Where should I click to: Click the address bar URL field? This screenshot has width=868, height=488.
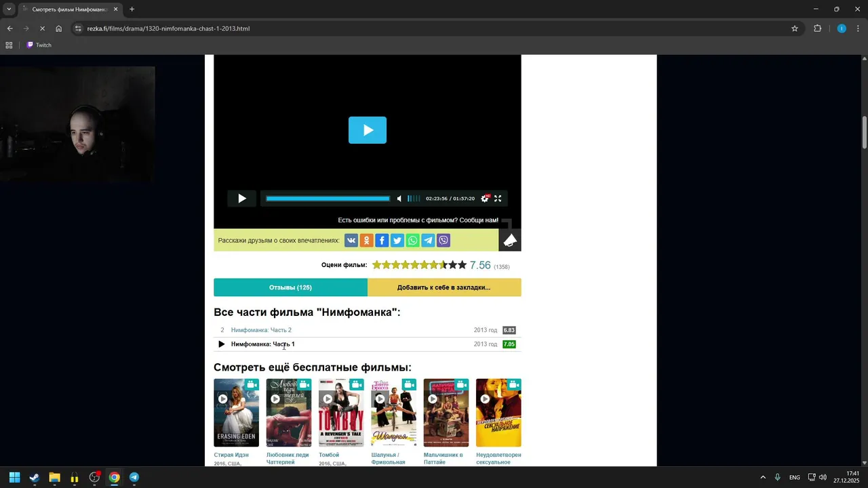point(434,28)
